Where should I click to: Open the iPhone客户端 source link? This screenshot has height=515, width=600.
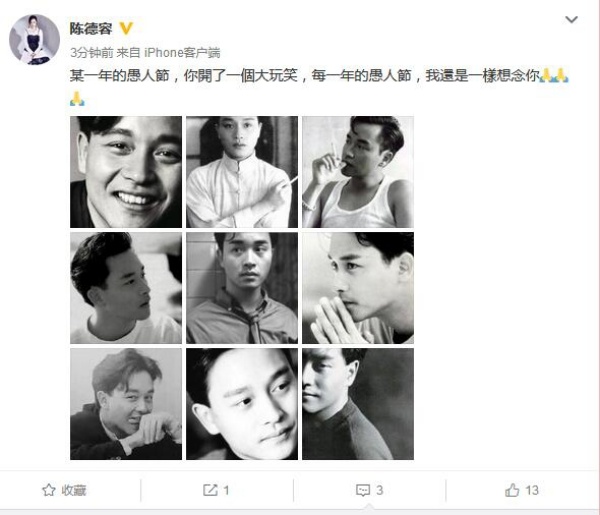[x=182, y=52]
